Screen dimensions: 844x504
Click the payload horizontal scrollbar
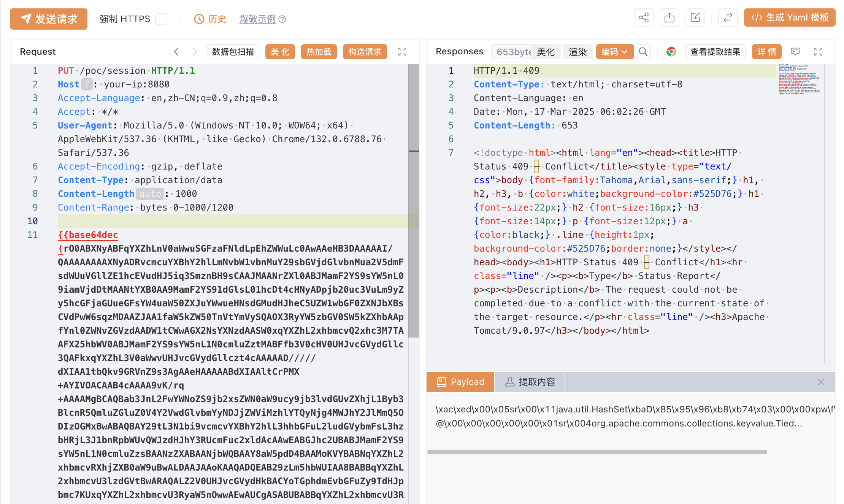click(597, 452)
